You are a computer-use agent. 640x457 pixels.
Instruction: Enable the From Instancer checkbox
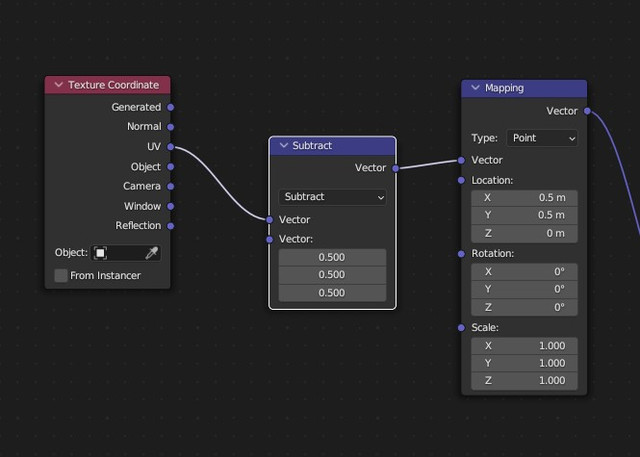tap(61, 275)
